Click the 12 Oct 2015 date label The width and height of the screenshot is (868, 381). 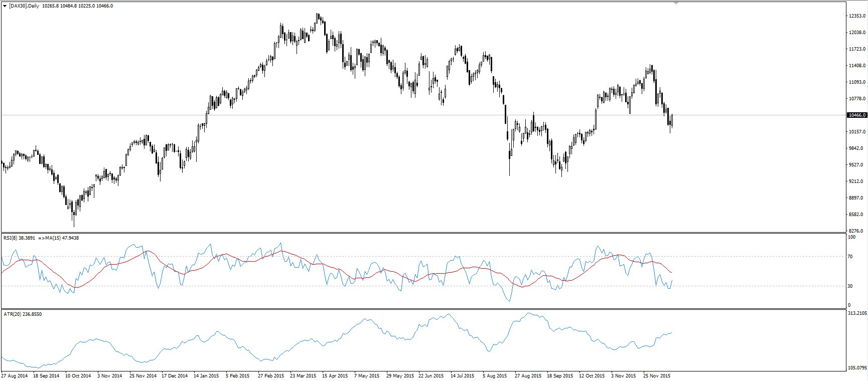coord(592,375)
